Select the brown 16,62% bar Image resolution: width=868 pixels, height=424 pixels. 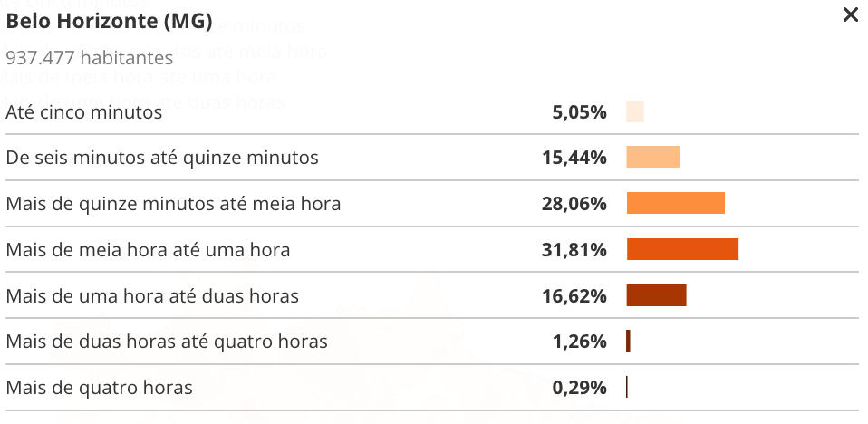(x=656, y=295)
